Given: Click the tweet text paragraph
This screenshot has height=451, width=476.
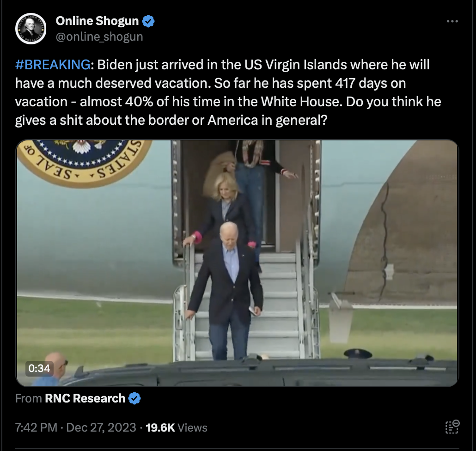Looking at the screenshot, I should click(228, 92).
